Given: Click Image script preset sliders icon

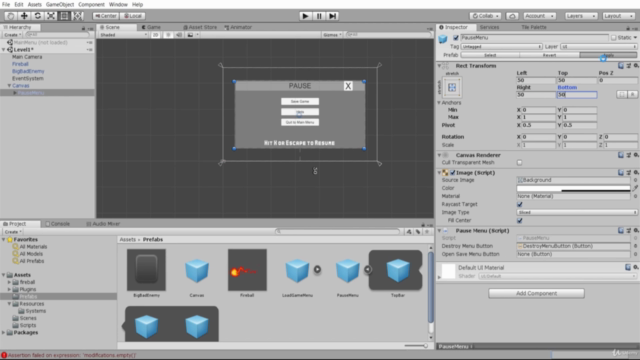Looking at the screenshot, I should coord(629,173).
